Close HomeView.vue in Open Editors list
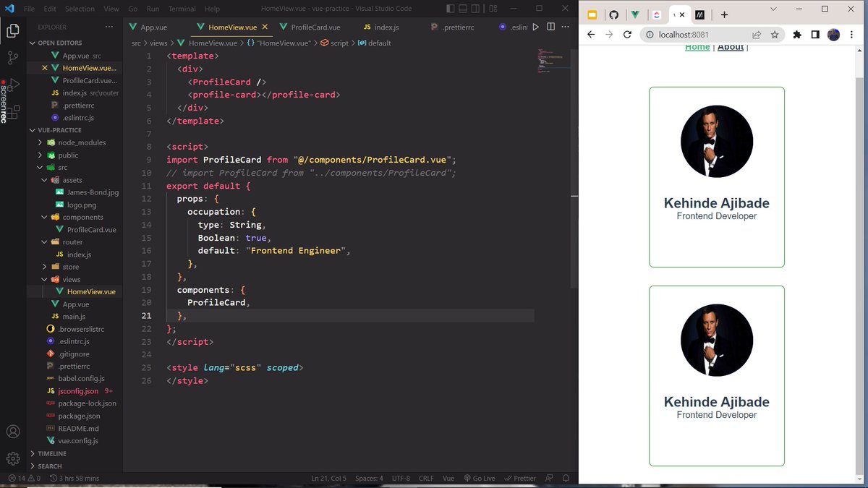Screen dimensions: 868x488 click(45, 68)
